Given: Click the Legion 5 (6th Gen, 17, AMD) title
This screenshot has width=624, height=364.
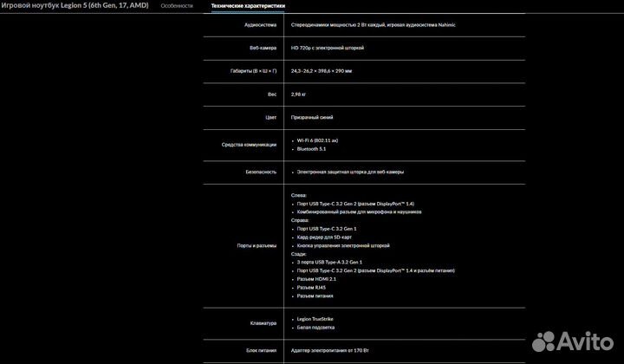Looking at the screenshot, I should (75, 5).
